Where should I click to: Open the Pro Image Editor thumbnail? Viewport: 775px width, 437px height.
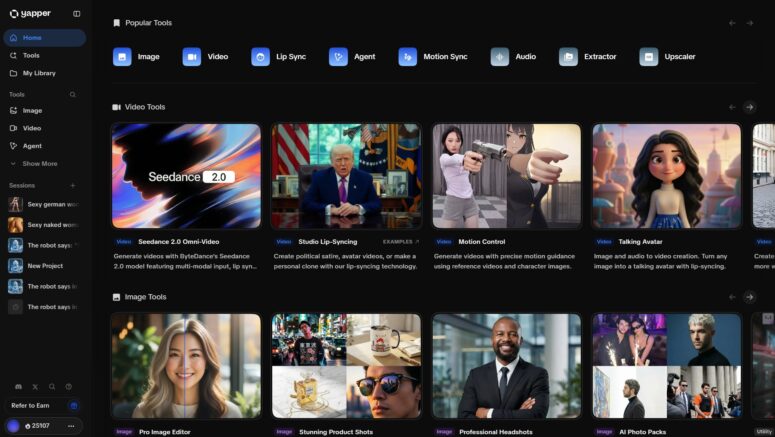pyautogui.click(x=186, y=366)
